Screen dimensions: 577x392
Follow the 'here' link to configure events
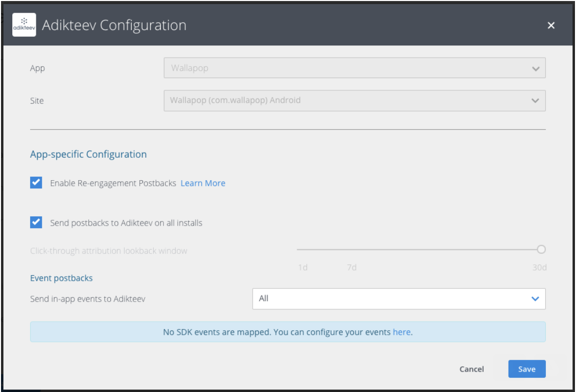(x=401, y=332)
